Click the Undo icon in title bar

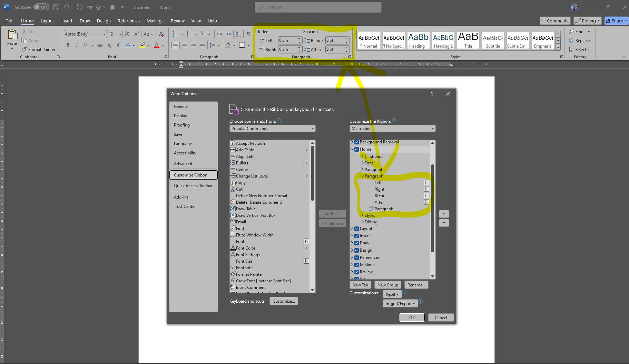[x=66, y=7]
